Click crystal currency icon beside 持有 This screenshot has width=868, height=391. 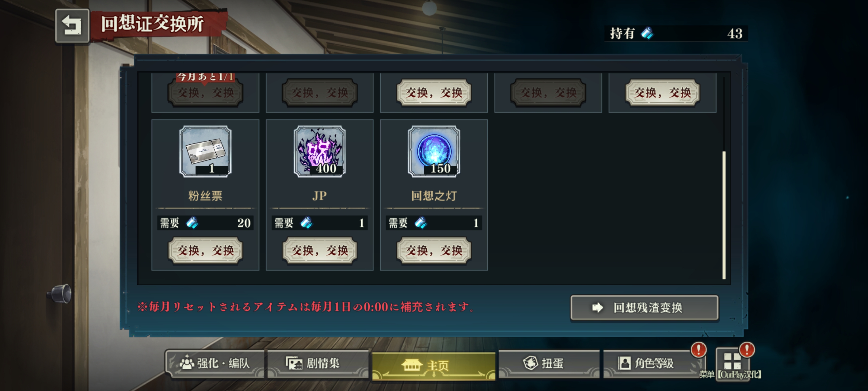click(x=647, y=33)
